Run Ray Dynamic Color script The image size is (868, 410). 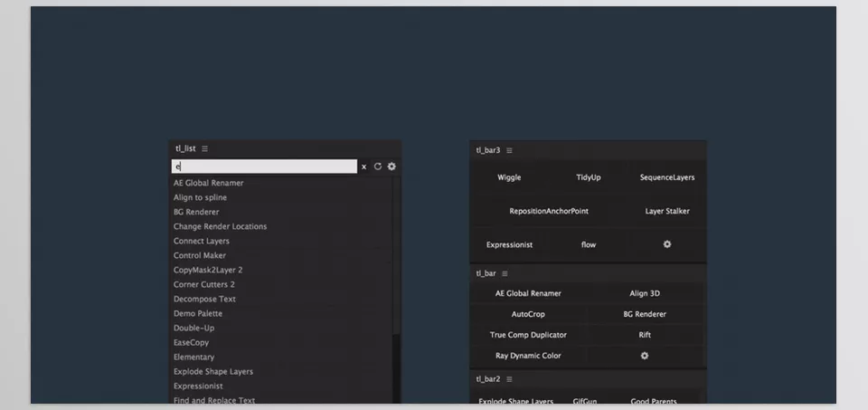point(528,356)
